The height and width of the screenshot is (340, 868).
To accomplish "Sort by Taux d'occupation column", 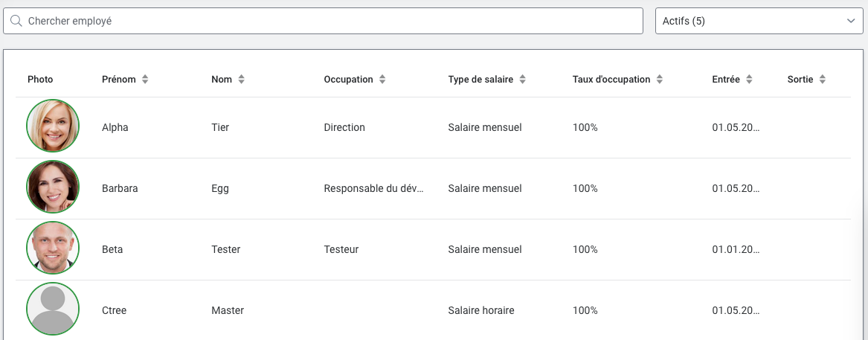I will coord(660,80).
